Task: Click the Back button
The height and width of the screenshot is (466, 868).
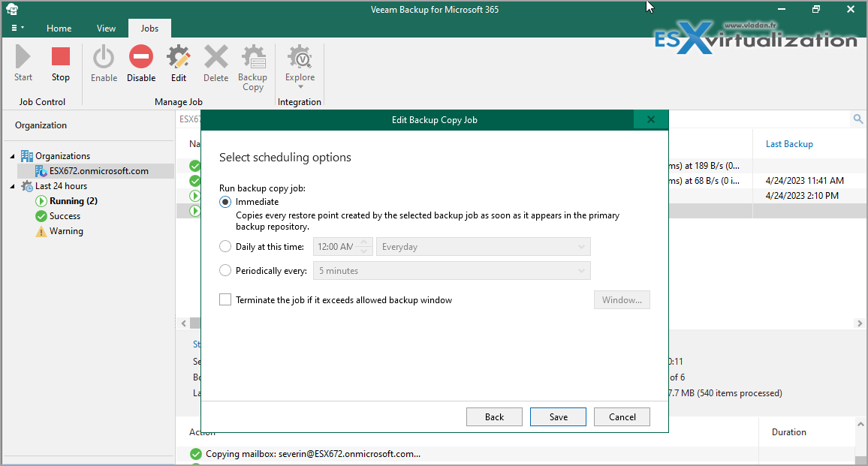Action: [x=494, y=416]
